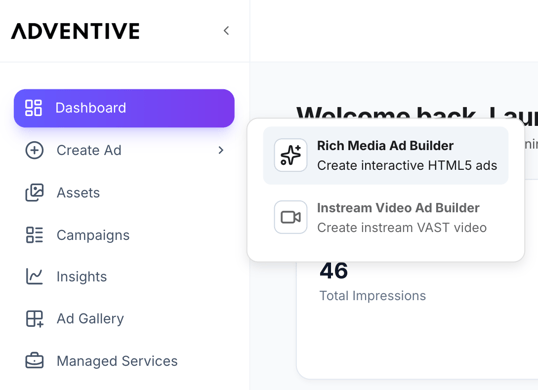Click the Create Ad plus-circle icon
538x390 pixels.
pyautogui.click(x=34, y=150)
